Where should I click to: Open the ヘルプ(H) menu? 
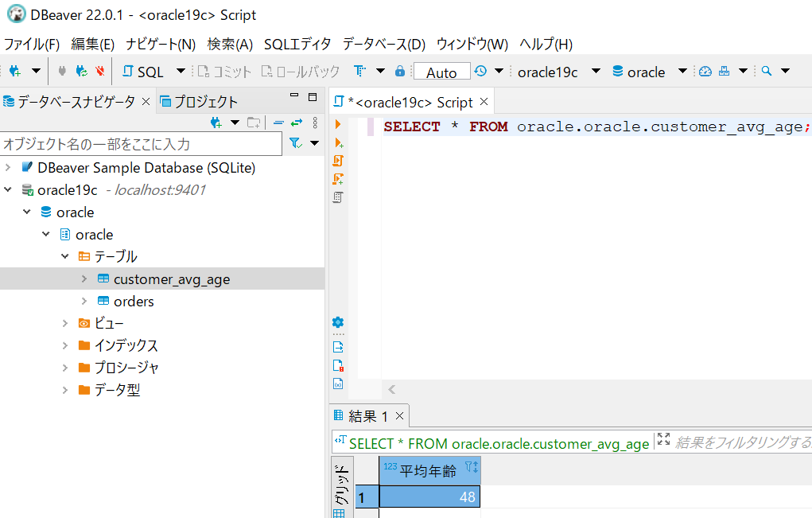(x=546, y=44)
